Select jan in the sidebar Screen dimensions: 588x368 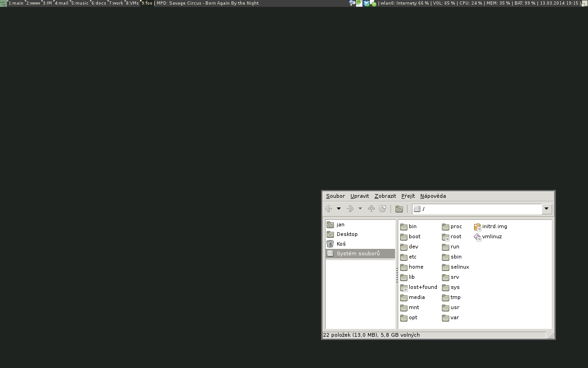coord(360,224)
